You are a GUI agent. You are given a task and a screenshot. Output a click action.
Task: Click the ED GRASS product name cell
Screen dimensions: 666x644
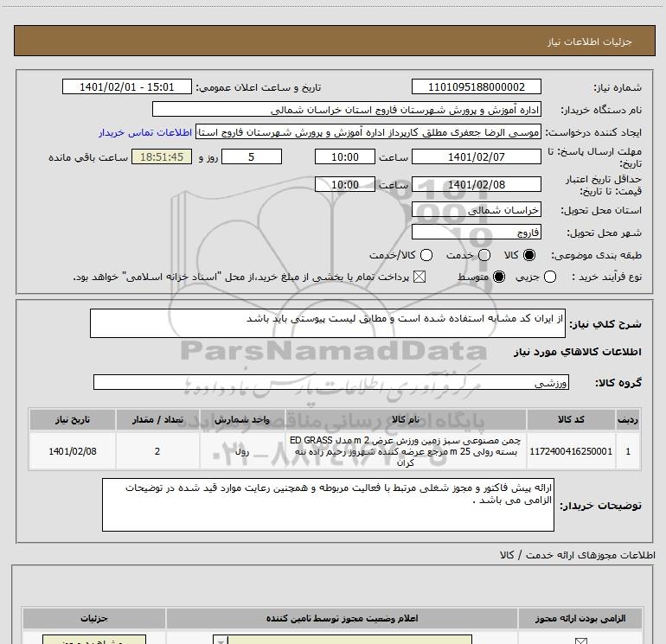(x=406, y=451)
